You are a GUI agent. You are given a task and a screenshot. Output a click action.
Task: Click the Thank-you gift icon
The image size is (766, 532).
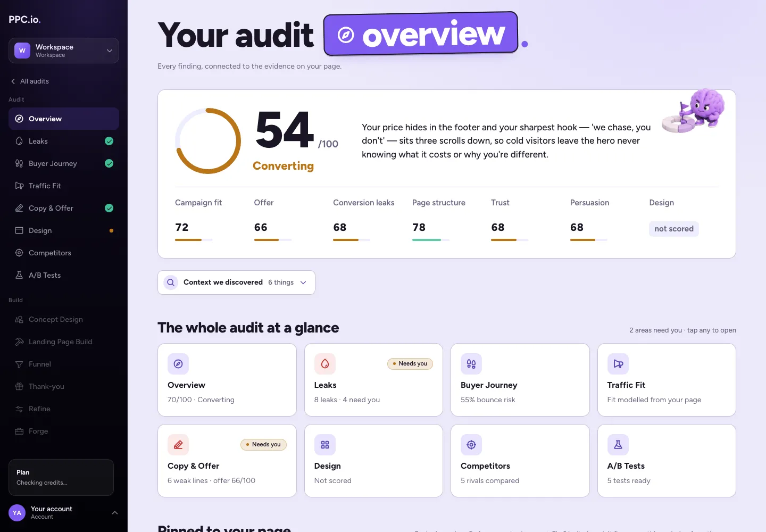tap(19, 386)
